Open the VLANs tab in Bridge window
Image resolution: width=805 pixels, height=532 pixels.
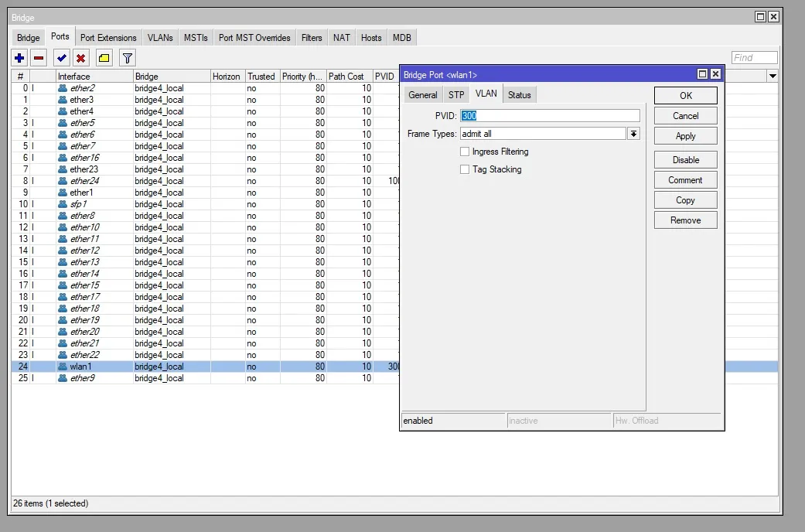(x=160, y=37)
